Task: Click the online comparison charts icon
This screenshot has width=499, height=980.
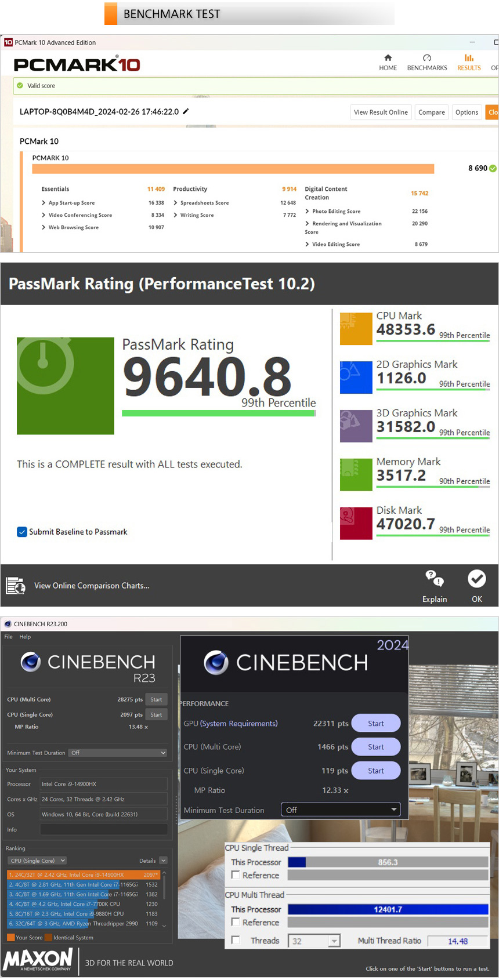Action: (16, 586)
